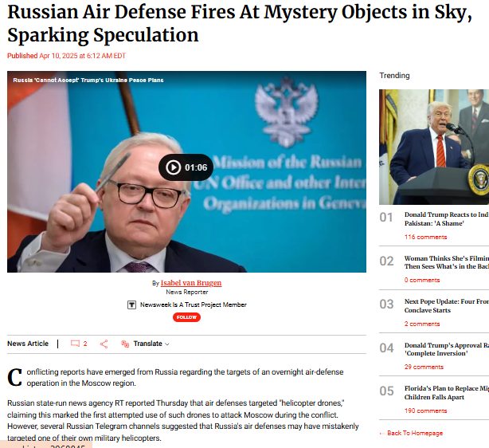The image size is (489, 448).
Task: Open Florida's Plan trending story
Action: pyautogui.click(x=447, y=393)
